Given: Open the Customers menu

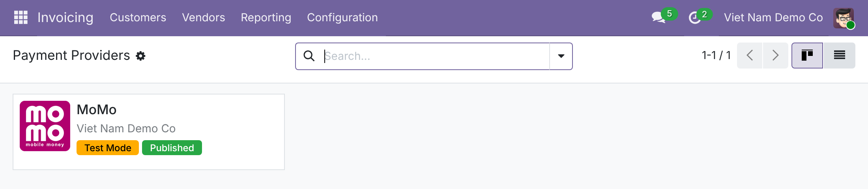Looking at the screenshot, I should pyautogui.click(x=138, y=18).
